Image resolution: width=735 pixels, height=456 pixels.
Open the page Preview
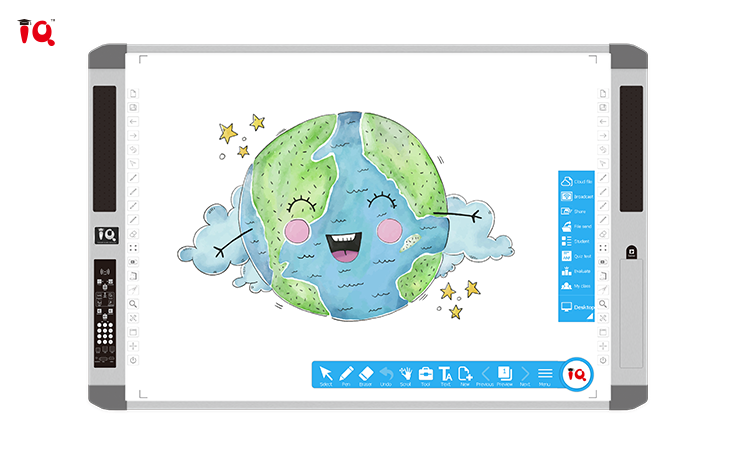pyautogui.click(x=505, y=374)
